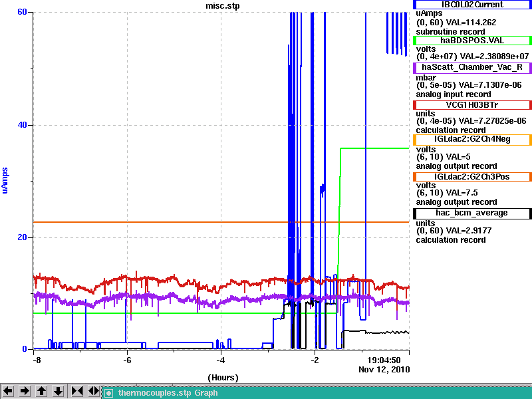Pan the graph right with right arrow
The image size is (532, 399).
tap(25, 391)
